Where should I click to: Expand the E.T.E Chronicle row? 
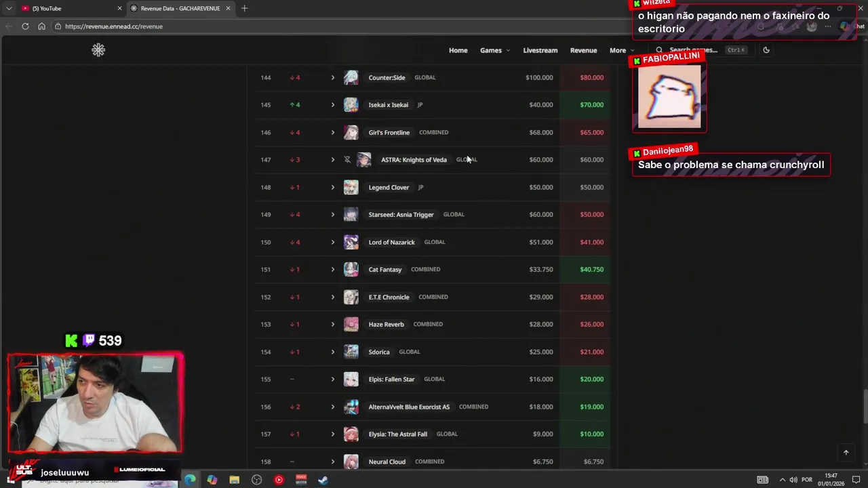pos(332,297)
